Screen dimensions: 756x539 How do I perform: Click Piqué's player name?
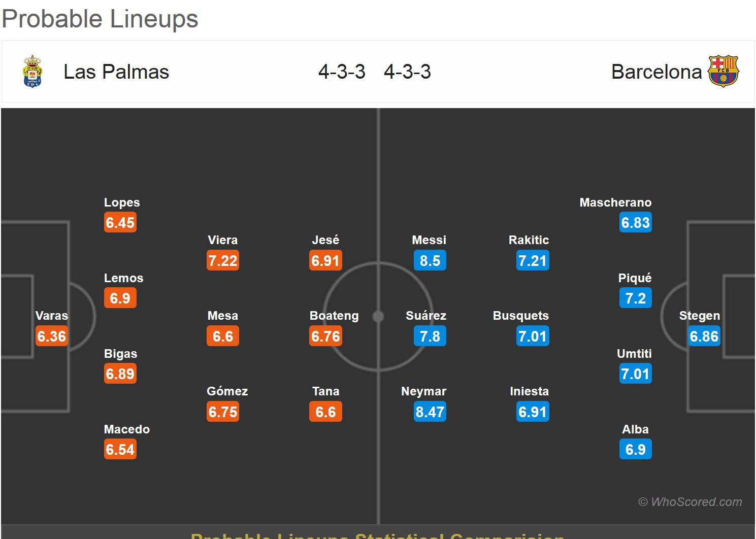pos(635,278)
